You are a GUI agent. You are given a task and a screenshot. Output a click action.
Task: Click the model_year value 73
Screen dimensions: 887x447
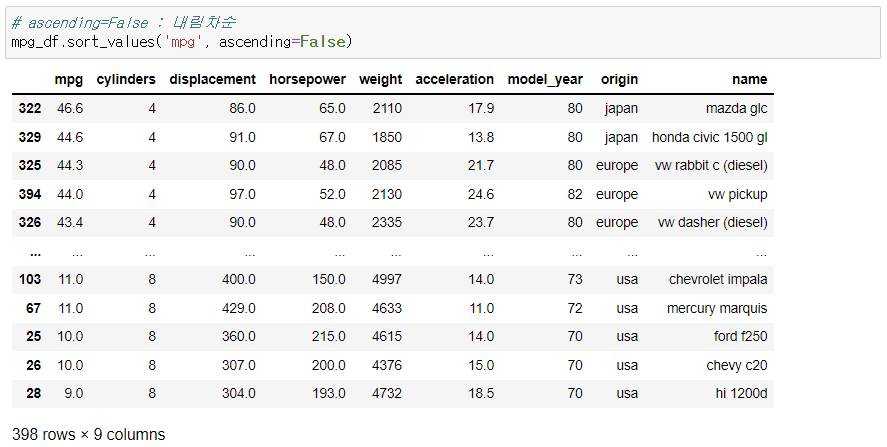[575, 280]
